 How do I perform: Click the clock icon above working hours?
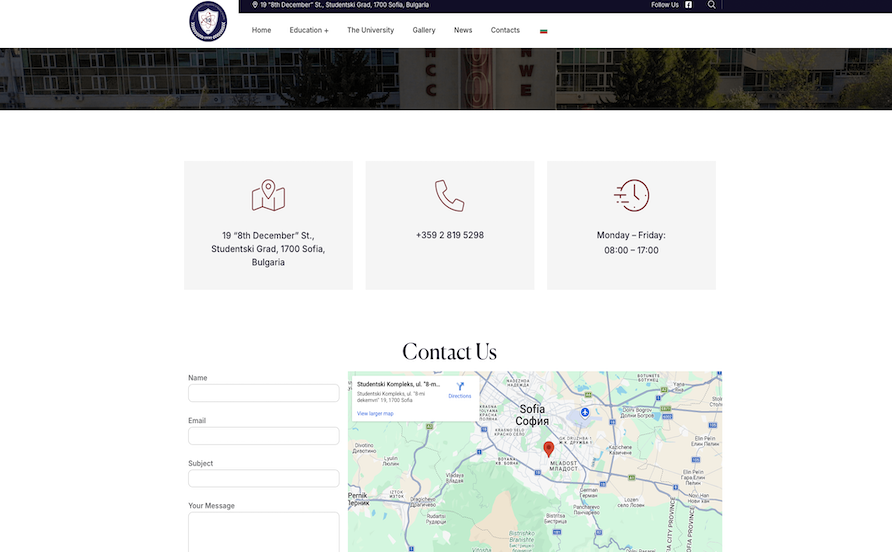point(631,196)
